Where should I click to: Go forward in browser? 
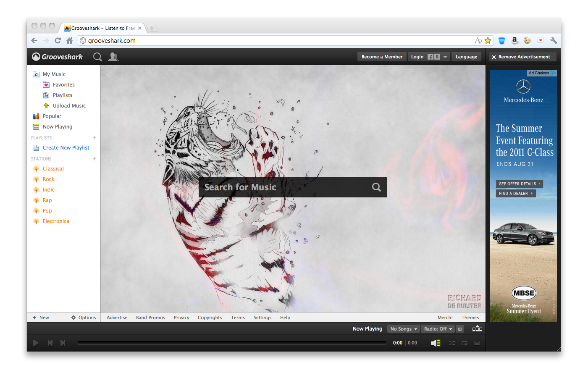[46, 41]
